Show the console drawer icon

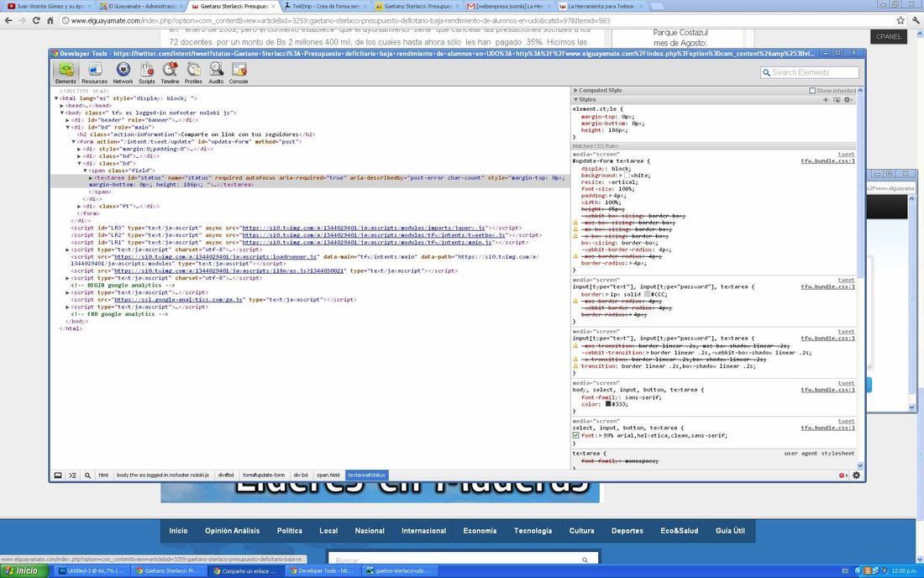(72, 475)
